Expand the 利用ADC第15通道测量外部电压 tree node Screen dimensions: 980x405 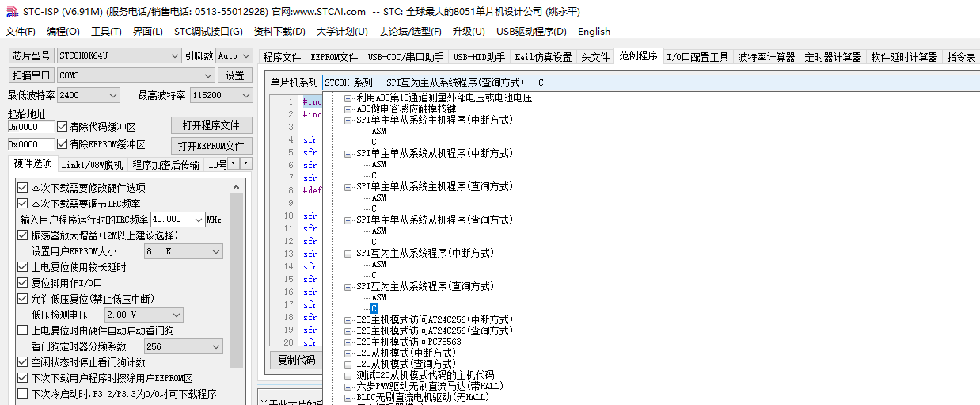(348, 98)
